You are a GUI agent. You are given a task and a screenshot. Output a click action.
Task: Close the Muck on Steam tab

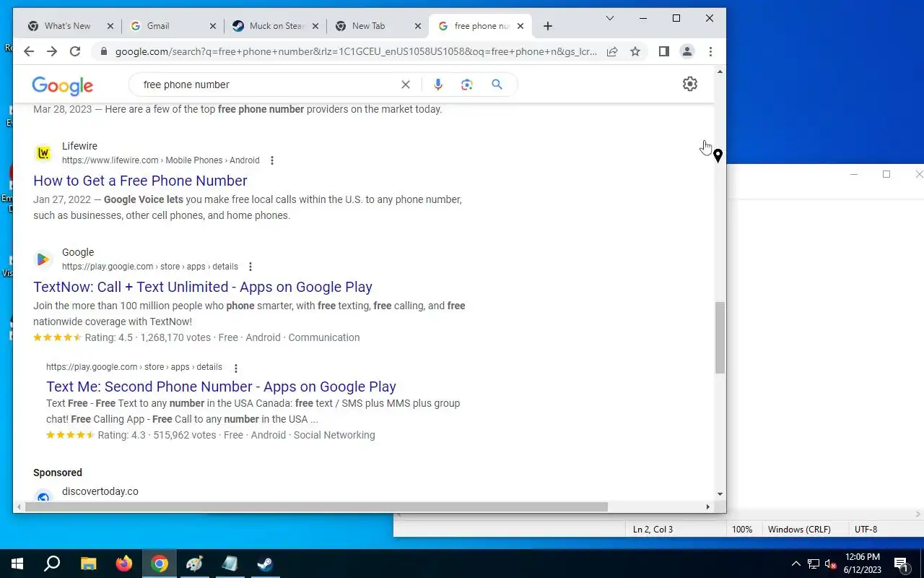315,26
